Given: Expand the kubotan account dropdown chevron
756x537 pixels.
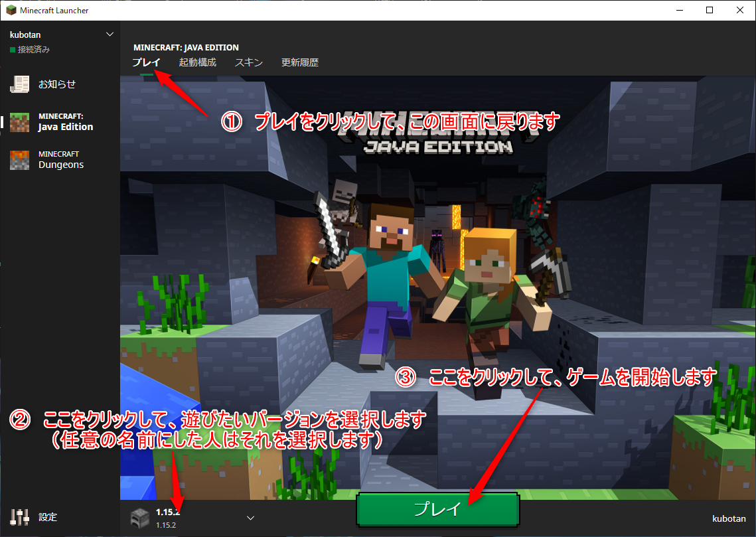Looking at the screenshot, I should (x=110, y=35).
